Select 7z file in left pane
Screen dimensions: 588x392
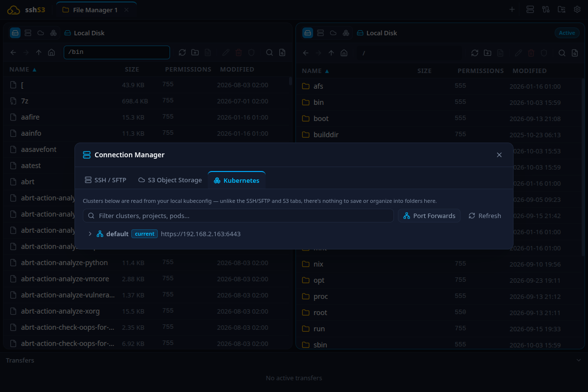click(x=147, y=101)
